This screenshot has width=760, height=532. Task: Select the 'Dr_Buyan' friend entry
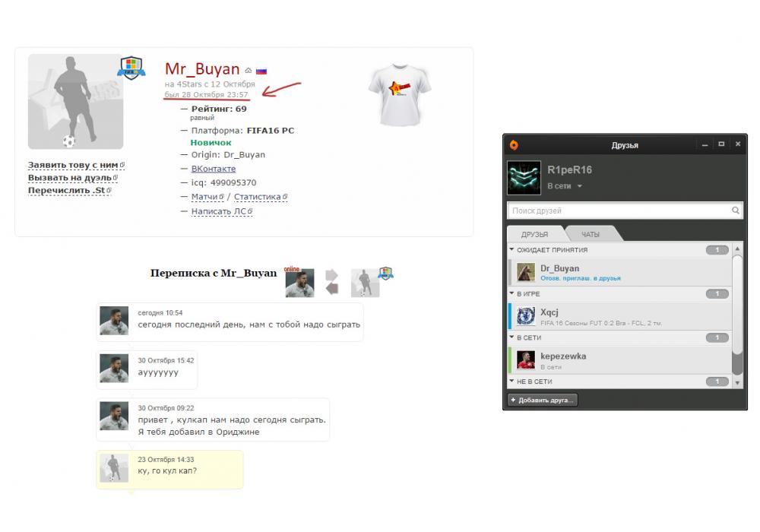coord(620,272)
